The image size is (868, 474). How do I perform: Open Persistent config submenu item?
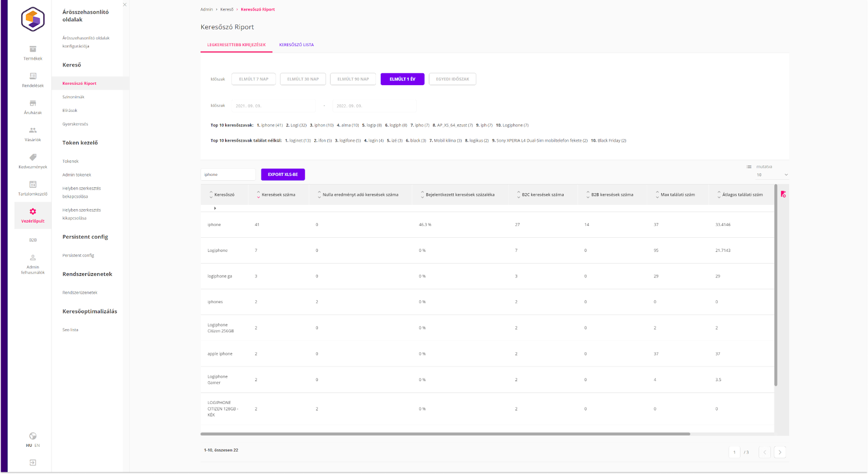pos(78,256)
